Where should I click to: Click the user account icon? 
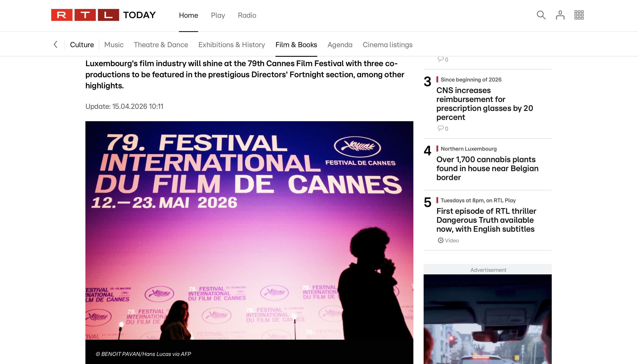click(560, 15)
